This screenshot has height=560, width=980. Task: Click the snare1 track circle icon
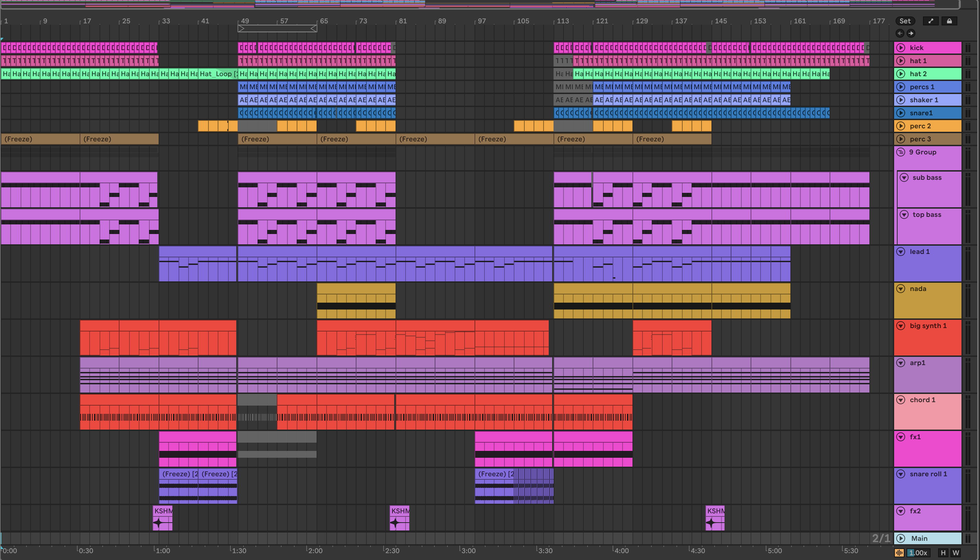click(x=901, y=113)
